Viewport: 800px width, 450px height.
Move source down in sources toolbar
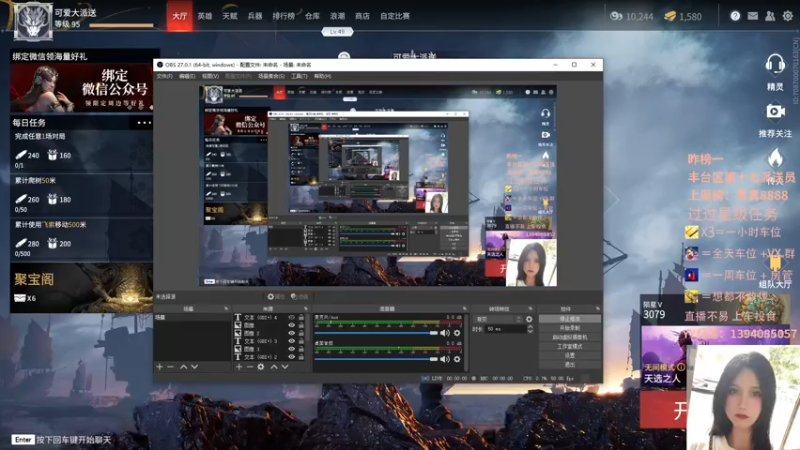pyautogui.click(x=285, y=367)
